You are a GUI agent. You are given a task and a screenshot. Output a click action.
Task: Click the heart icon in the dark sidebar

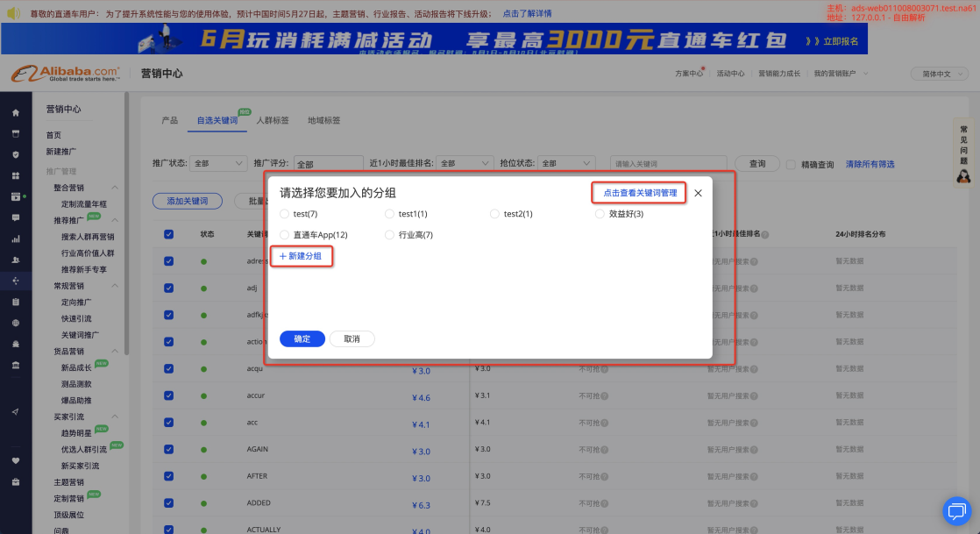15,460
